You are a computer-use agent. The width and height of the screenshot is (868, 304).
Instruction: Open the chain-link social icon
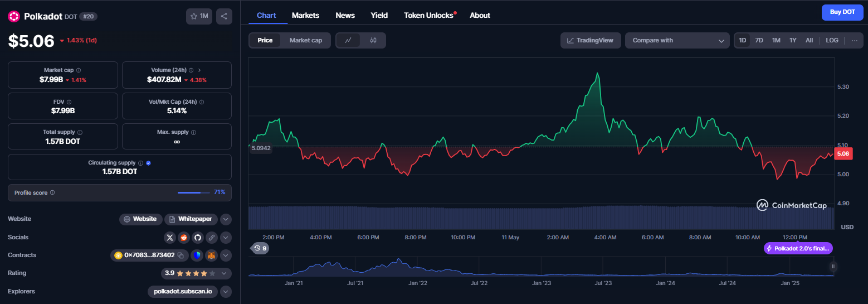coord(211,237)
